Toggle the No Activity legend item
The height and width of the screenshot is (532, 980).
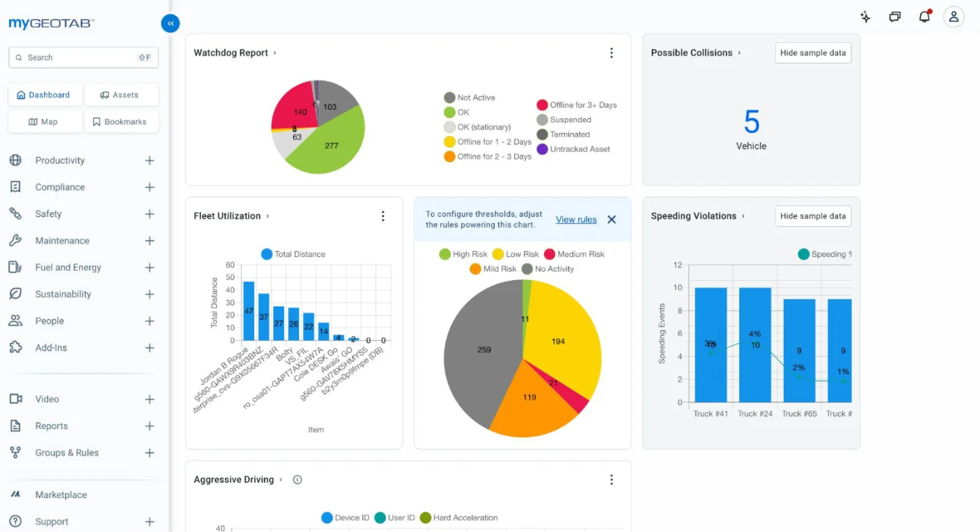(x=547, y=269)
